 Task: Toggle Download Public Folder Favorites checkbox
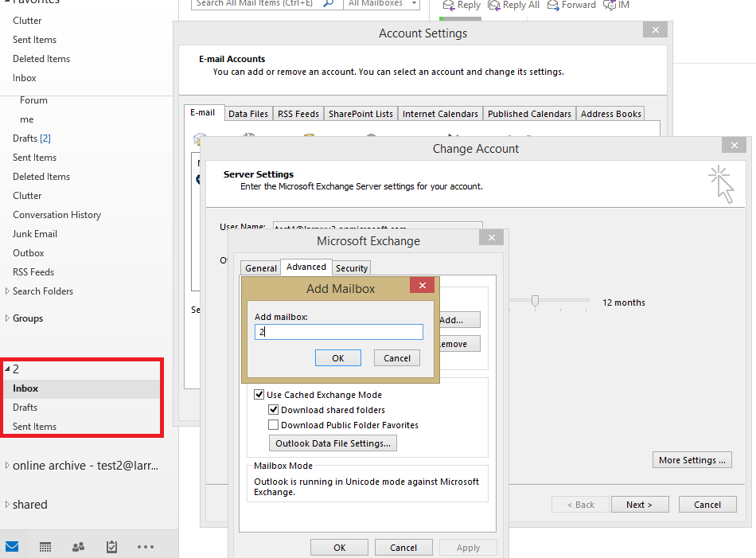pos(274,425)
